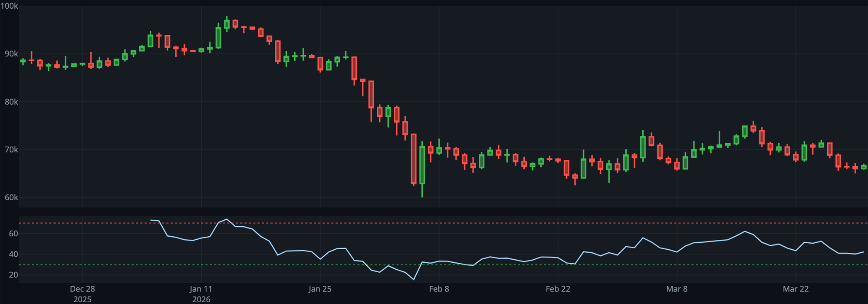Viewport: 868px width, 304px height.
Task: Select the Feb 8 date label
Action: (439, 289)
